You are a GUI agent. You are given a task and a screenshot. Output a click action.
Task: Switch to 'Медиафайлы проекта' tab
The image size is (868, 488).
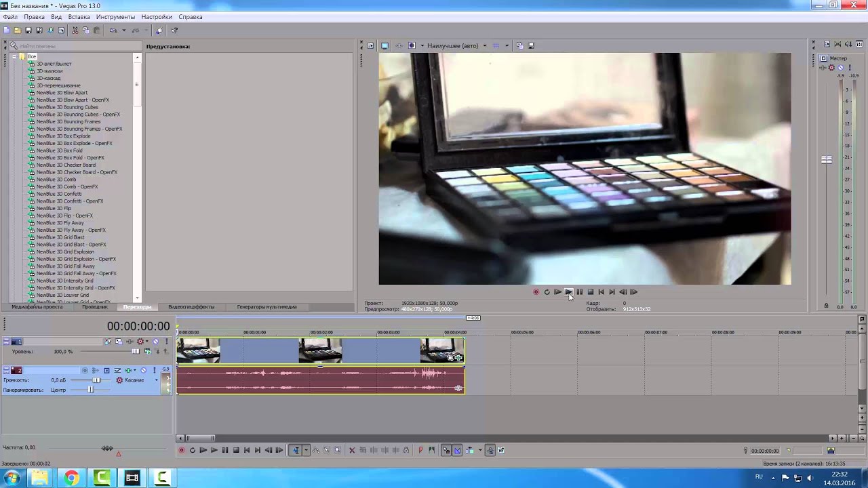[37, 307]
